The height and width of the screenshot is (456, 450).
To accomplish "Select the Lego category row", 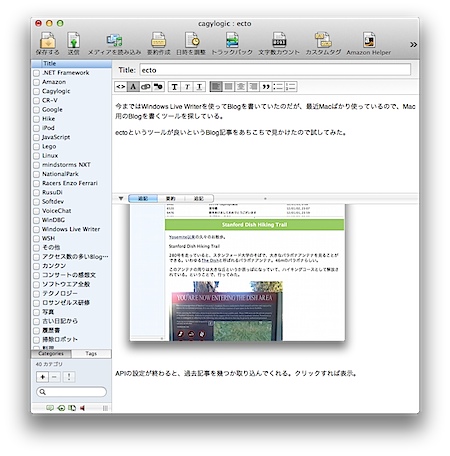I will (x=71, y=147).
